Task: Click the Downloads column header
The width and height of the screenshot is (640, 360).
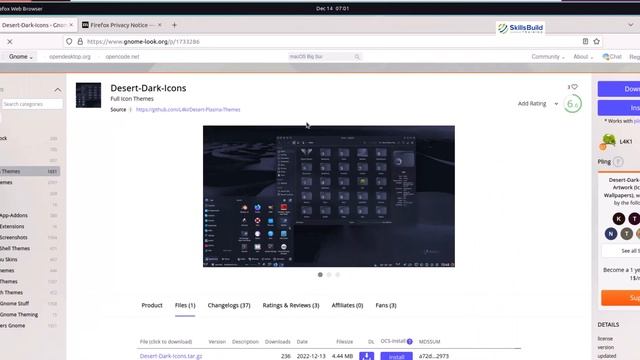Action: pyautogui.click(x=278, y=342)
